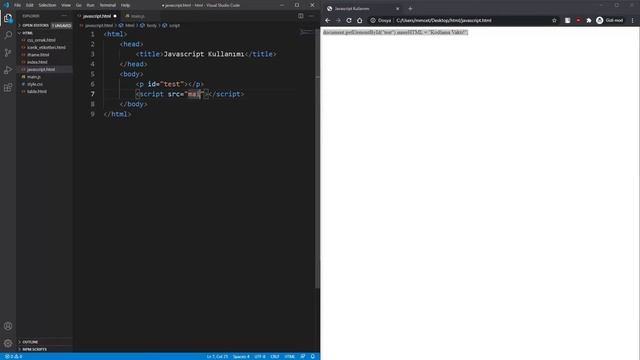Change line endings via CRLF
The image size is (640, 360).
pos(275,356)
